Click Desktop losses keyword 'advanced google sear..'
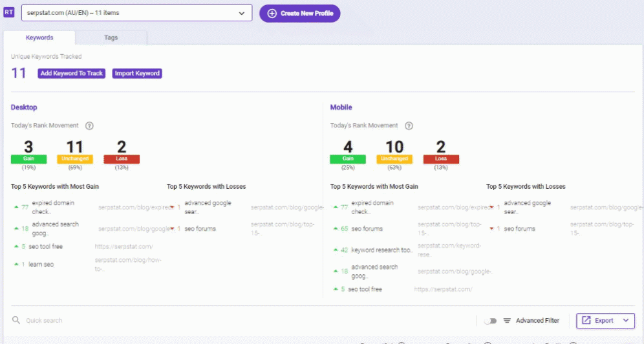Screen dimensions: 644x344 click(x=208, y=208)
